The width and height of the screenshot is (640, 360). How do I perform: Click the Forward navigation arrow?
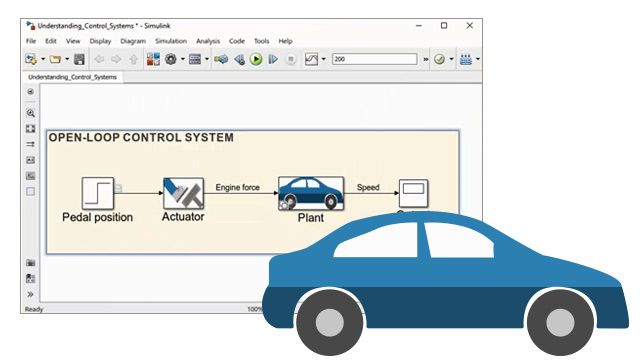[116, 60]
